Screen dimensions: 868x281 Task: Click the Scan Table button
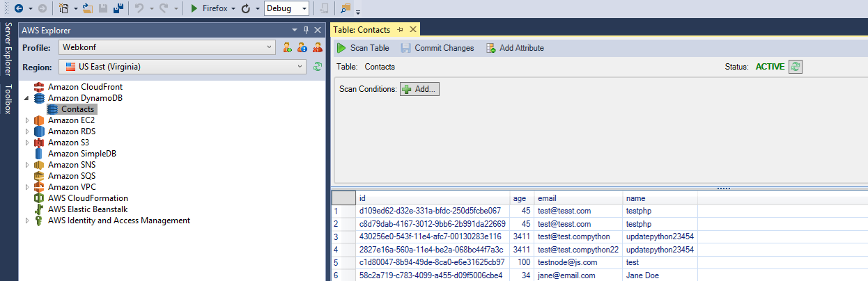point(362,48)
